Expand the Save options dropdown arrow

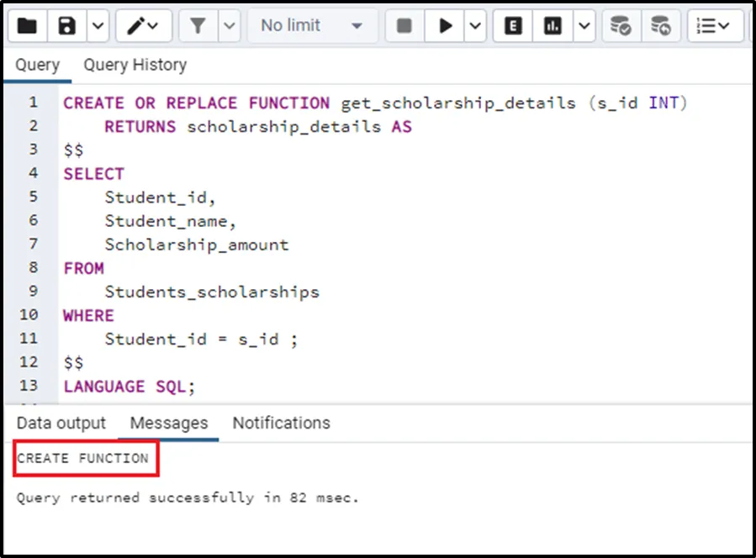coord(98,26)
